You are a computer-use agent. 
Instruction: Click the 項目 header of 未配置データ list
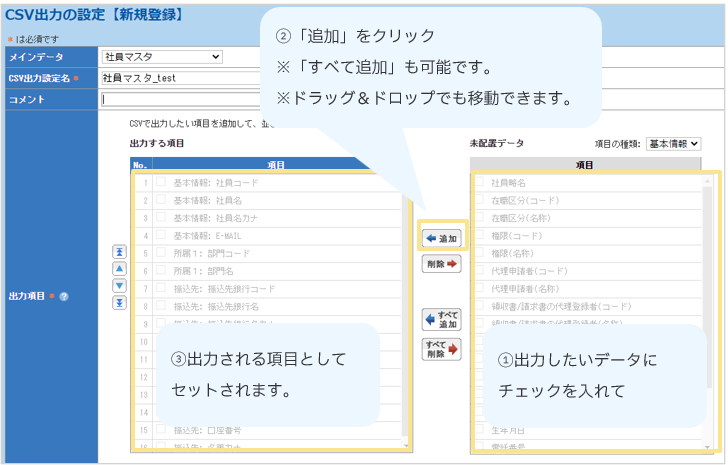pos(585,165)
